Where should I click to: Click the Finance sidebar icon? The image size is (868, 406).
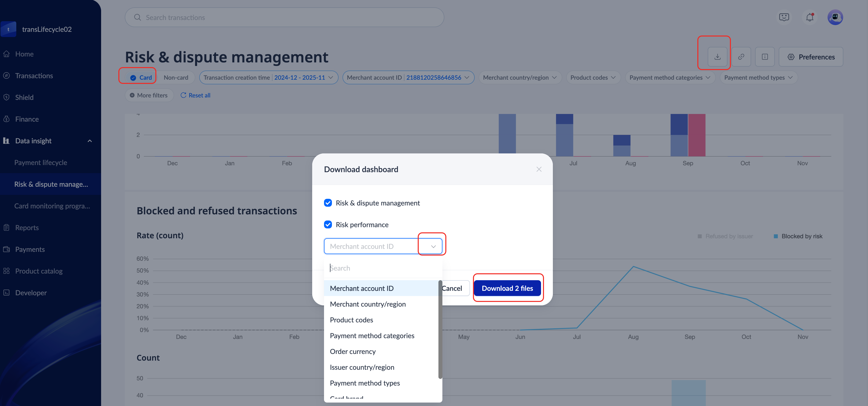[x=6, y=119]
